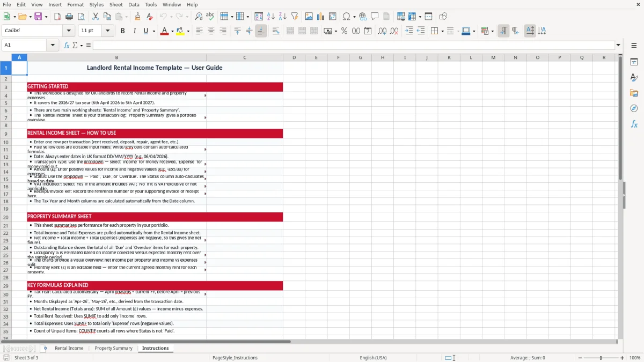Open Sidebar Gallery deck
Image resolution: width=644 pixels, height=362 pixels.
pos(634,93)
